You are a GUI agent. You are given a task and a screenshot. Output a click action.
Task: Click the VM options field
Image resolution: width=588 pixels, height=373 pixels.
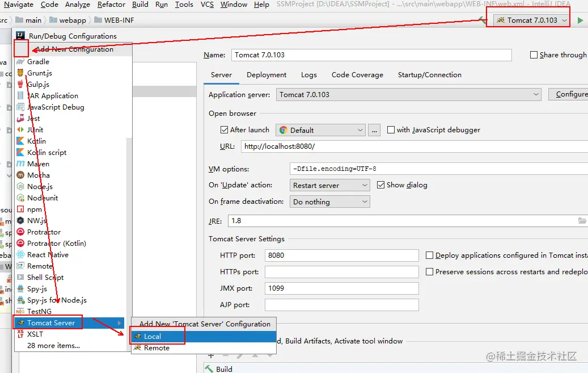point(439,169)
